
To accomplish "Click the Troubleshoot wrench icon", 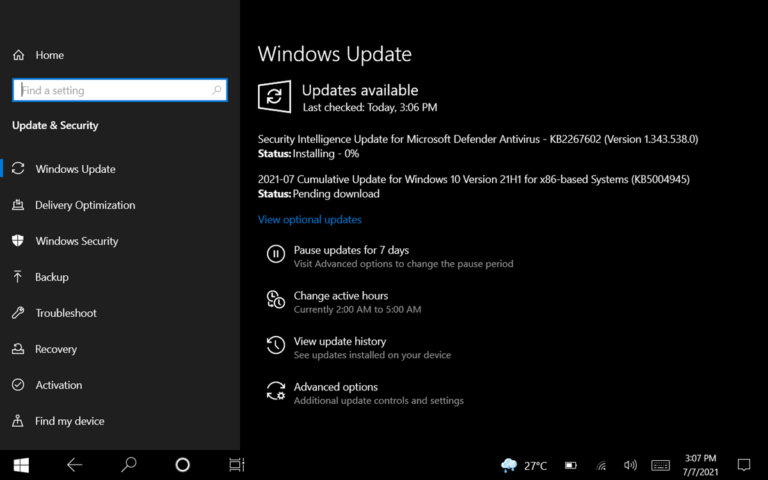I will click(18, 312).
